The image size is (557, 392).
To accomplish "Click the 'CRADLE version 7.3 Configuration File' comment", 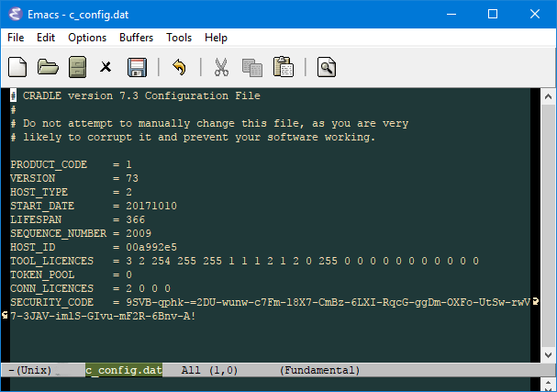I will pos(141,96).
